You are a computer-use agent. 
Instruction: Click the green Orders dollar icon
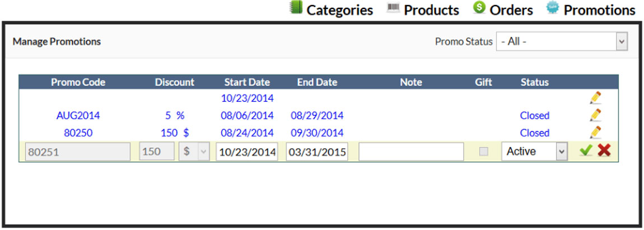pyautogui.click(x=479, y=8)
